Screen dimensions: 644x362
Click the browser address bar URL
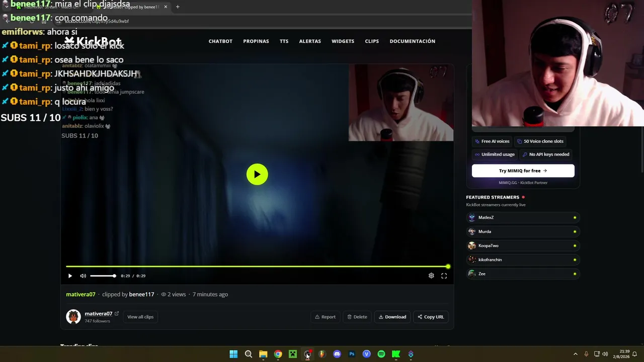point(97,21)
